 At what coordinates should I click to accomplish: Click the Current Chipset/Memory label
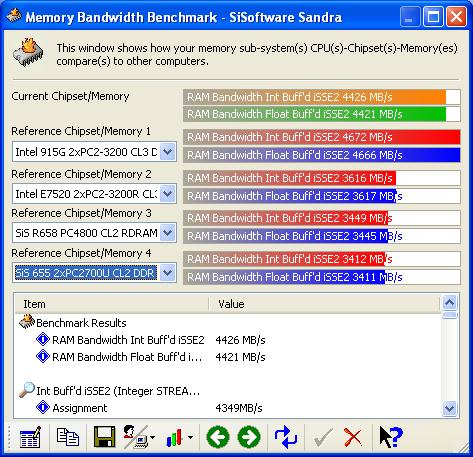(70, 96)
